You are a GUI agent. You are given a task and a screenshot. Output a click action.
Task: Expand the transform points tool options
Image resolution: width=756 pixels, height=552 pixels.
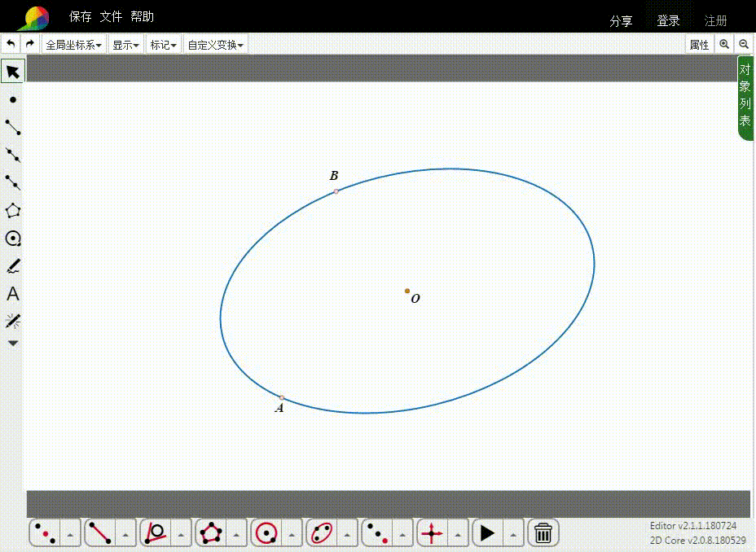click(x=402, y=534)
